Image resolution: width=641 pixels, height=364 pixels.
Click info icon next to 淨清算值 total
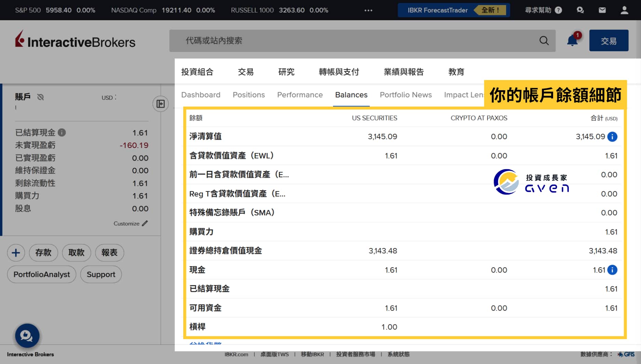(x=612, y=137)
